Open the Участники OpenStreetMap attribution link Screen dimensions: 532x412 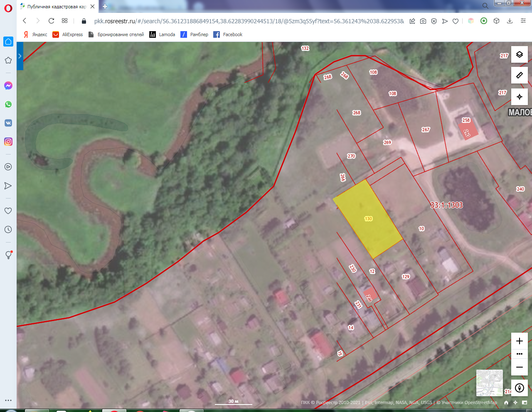469,402
